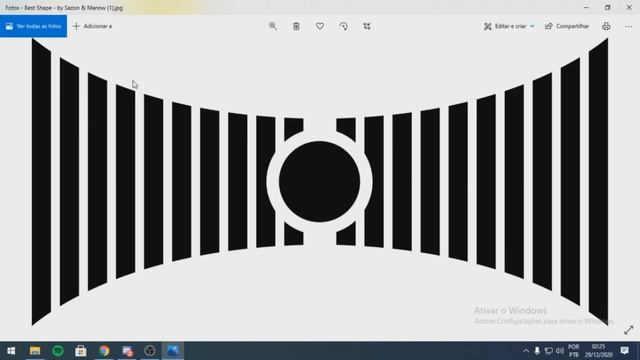The height and width of the screenshot is (360, 640).
Task: Open Google Chrome from taskbar
Action: tap(104, 351)
